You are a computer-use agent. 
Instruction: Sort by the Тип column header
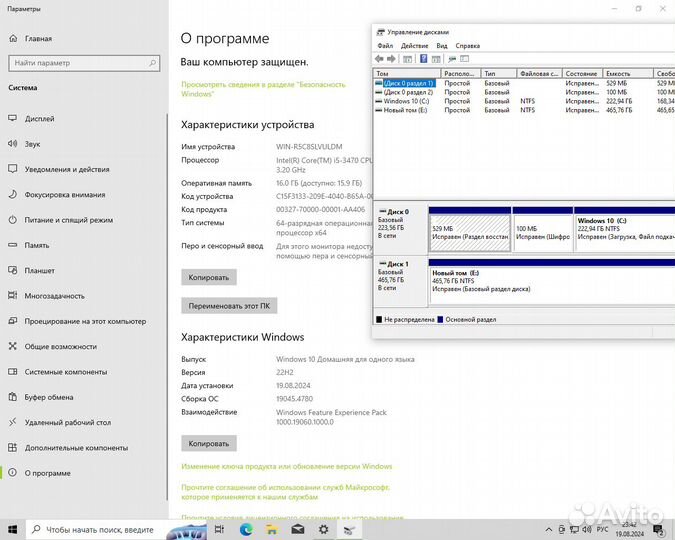499,74
